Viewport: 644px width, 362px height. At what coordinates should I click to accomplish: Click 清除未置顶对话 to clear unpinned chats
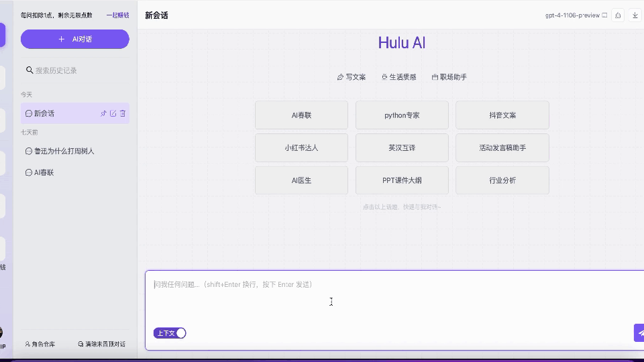pos(101,344)
